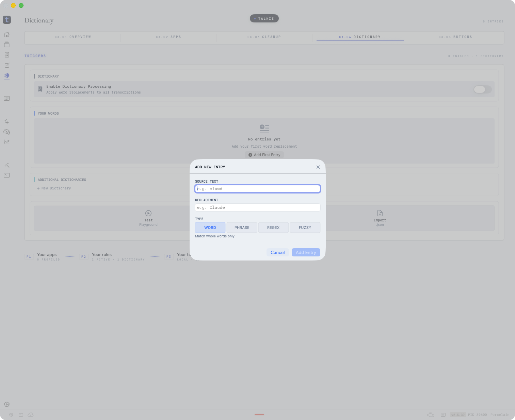Click the Import .json file icon
This screenshot has height=420, width=515.
[380, 213]
